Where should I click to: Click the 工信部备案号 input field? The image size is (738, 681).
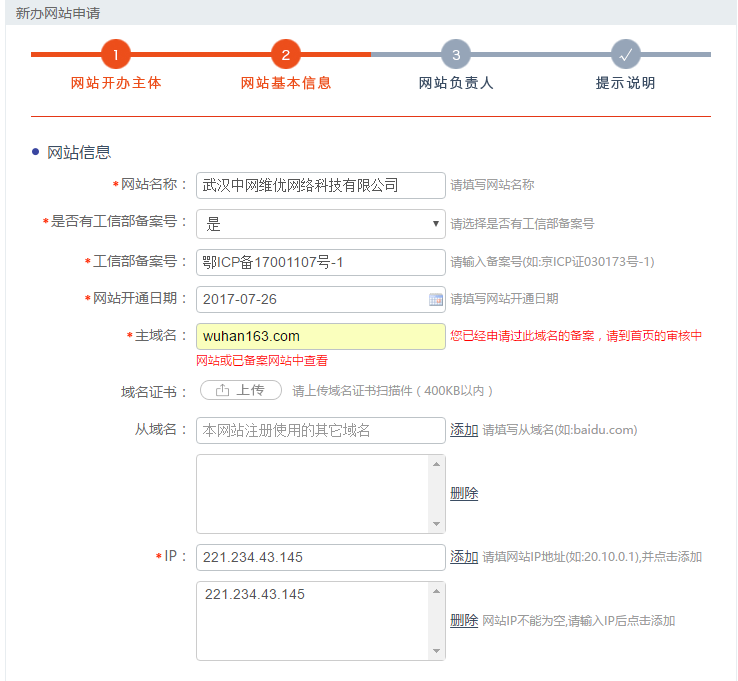(x=320, y=262)
